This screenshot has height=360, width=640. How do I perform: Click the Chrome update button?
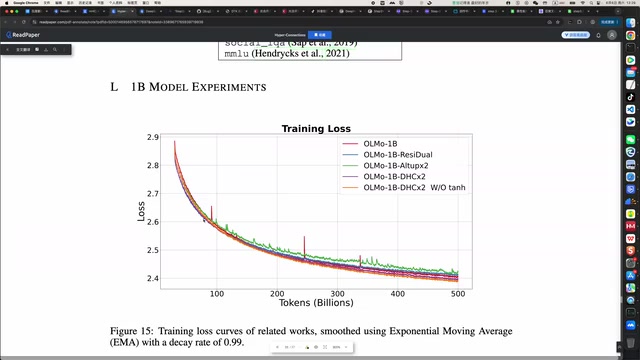(x=609, y=22)
